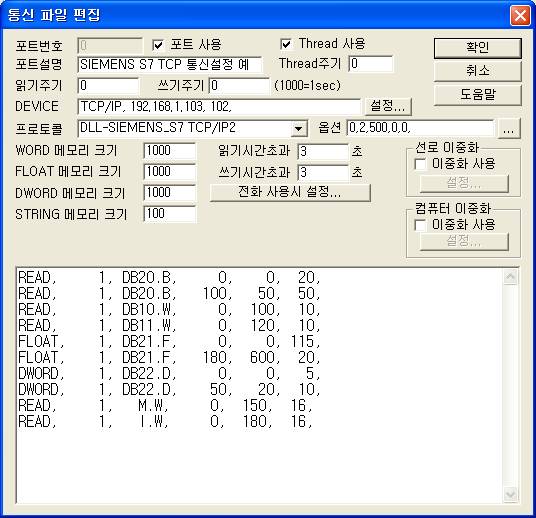Open the 프로토콜 dropdown arrow
Screen dimensions: 536x518
pos(298,129)
